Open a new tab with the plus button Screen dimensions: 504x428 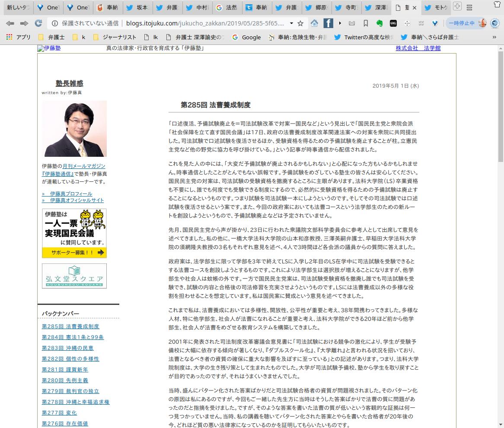457,6
